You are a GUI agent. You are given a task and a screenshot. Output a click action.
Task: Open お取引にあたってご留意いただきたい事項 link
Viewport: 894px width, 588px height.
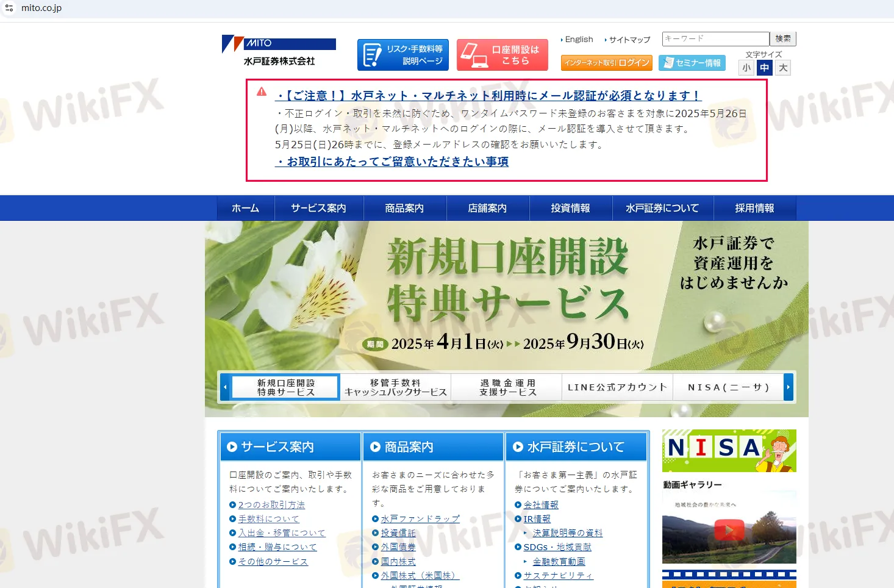coord(392,162)
